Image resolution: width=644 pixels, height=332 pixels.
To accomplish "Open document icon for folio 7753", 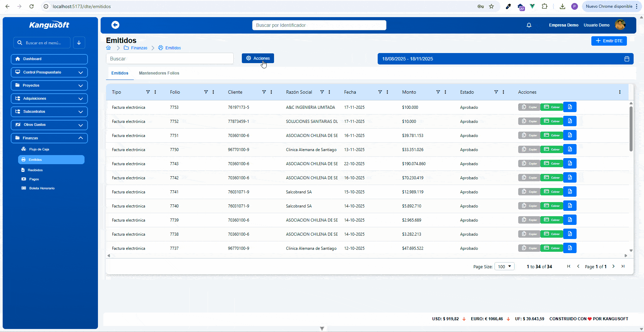I will (570, 107).
